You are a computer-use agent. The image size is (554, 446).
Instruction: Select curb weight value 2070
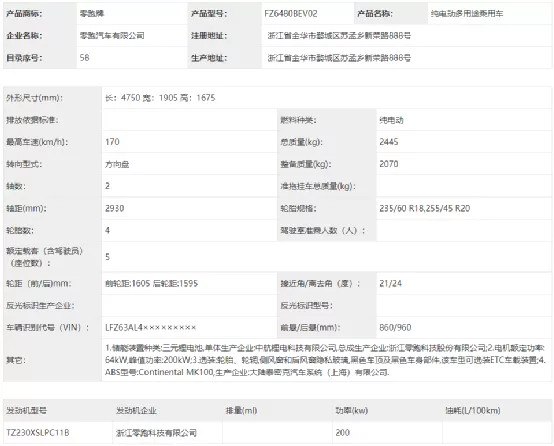click(x=389, y=164)
